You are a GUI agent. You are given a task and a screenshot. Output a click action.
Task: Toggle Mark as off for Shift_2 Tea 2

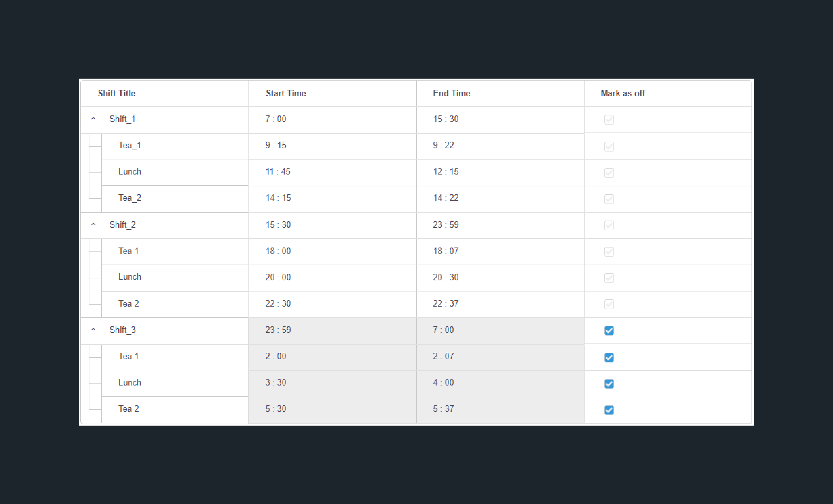[x=609, y=304]
